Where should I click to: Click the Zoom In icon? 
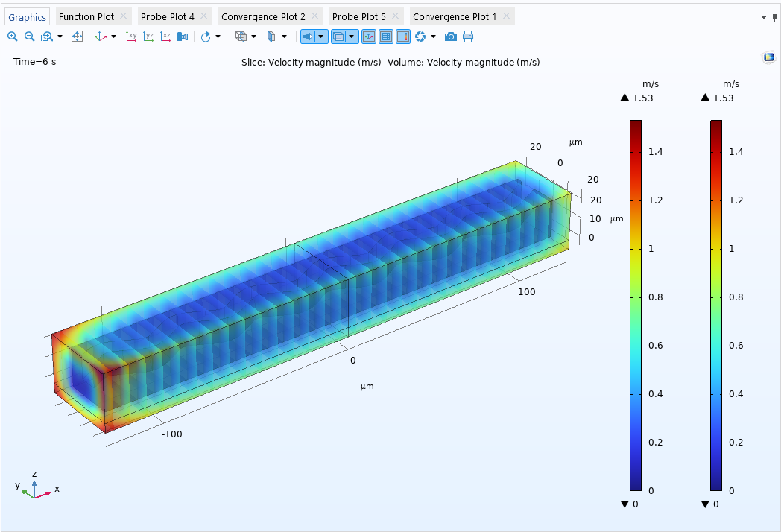click(x=12, y=37)
